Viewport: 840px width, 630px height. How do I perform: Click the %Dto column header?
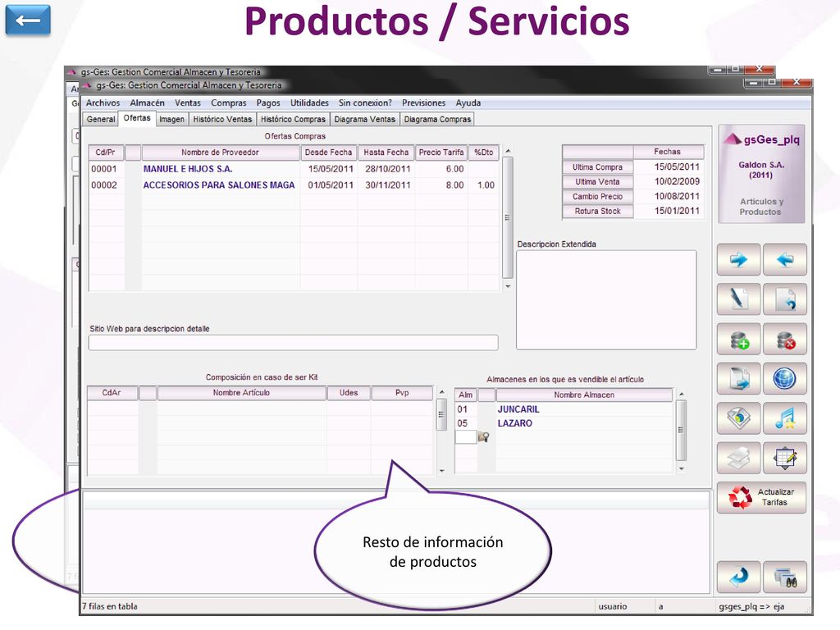(484, 153)
